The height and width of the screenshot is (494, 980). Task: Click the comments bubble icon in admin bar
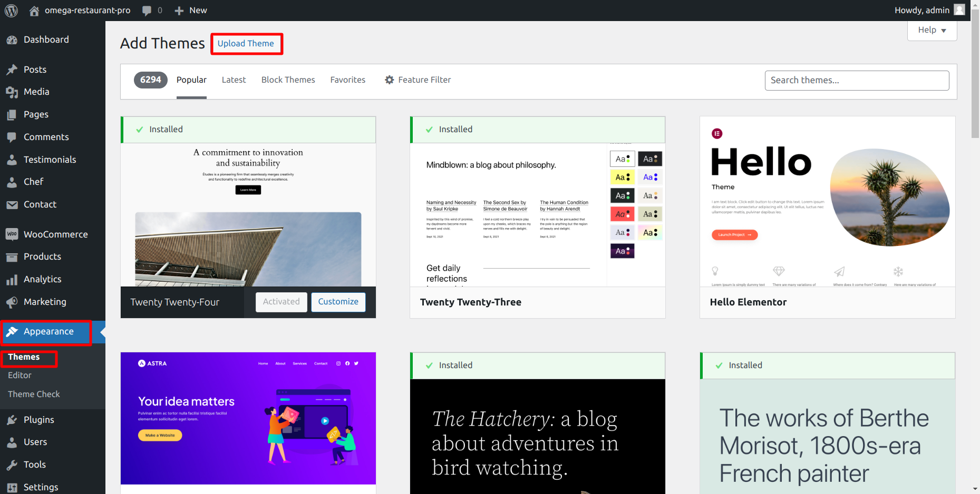click(147, 11)
